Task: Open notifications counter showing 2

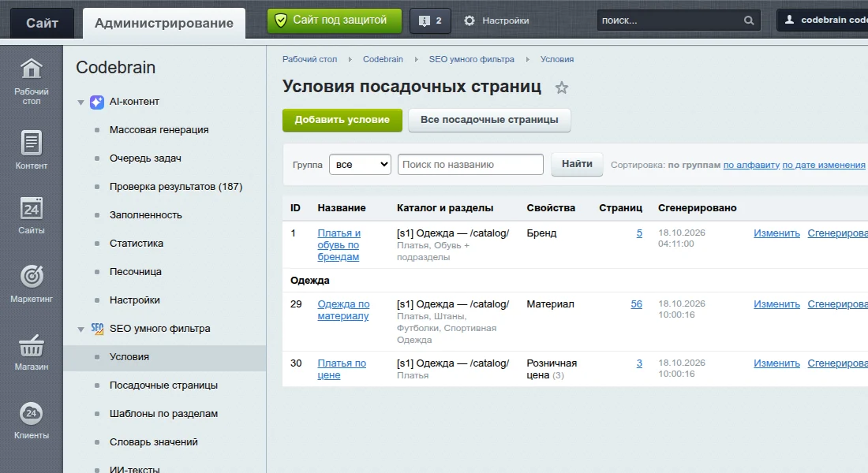Action: 430,20
